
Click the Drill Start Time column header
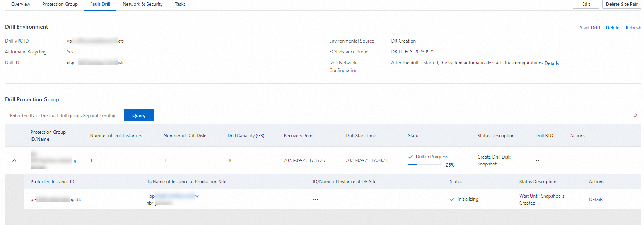(361, 136)
